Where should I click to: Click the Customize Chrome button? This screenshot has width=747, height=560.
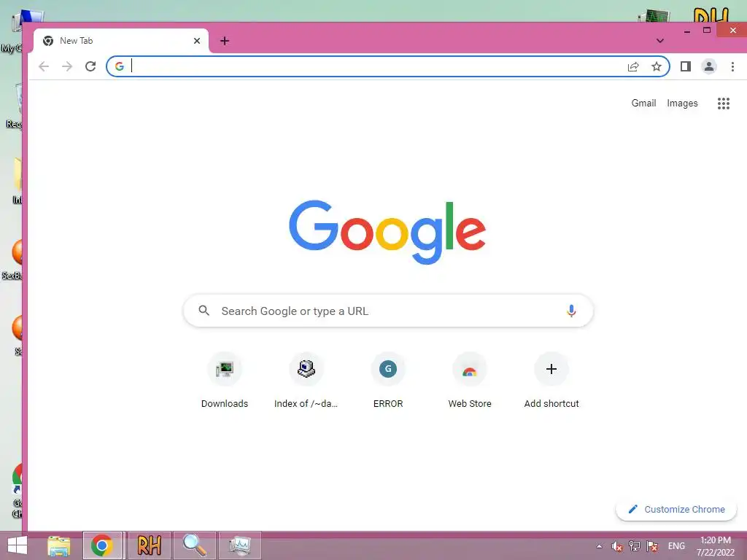click(676, 510)
